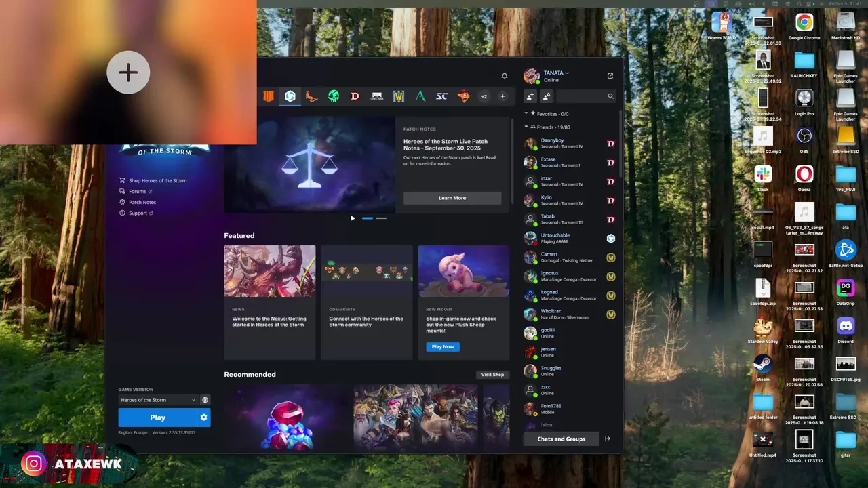
Task: Open the DOOM game icon
Action: coord(377,96)
